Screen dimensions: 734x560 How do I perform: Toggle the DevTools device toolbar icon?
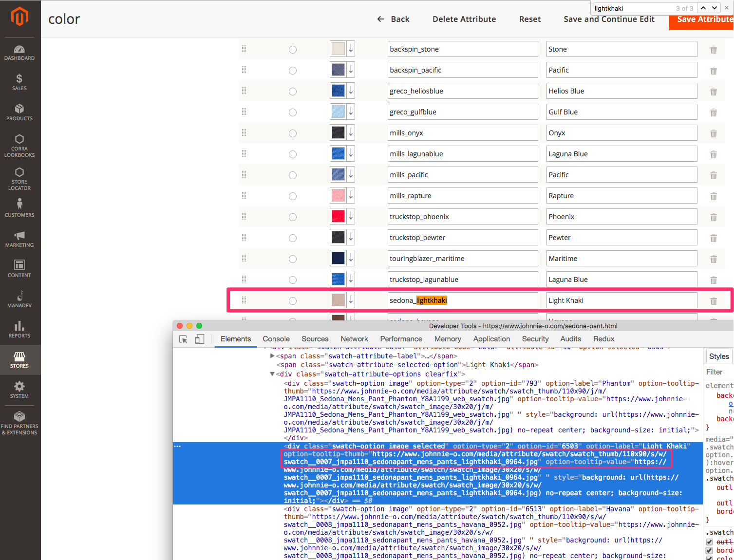tap(199, 339)
